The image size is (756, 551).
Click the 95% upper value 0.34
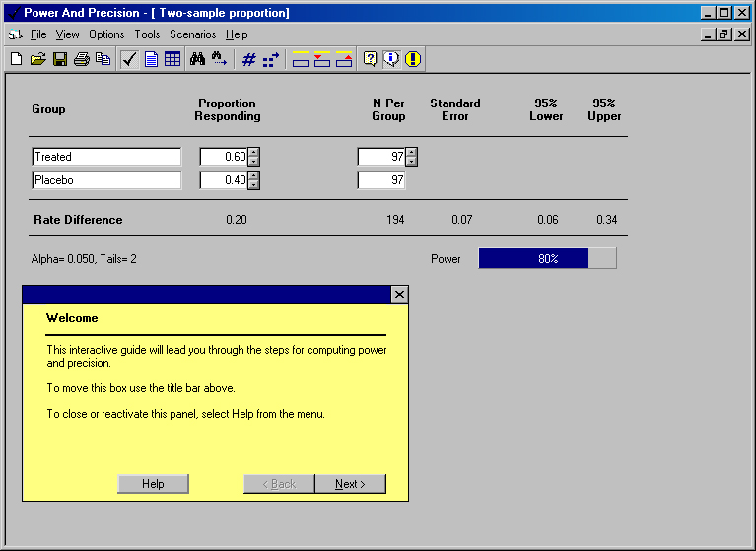(606, 220)
